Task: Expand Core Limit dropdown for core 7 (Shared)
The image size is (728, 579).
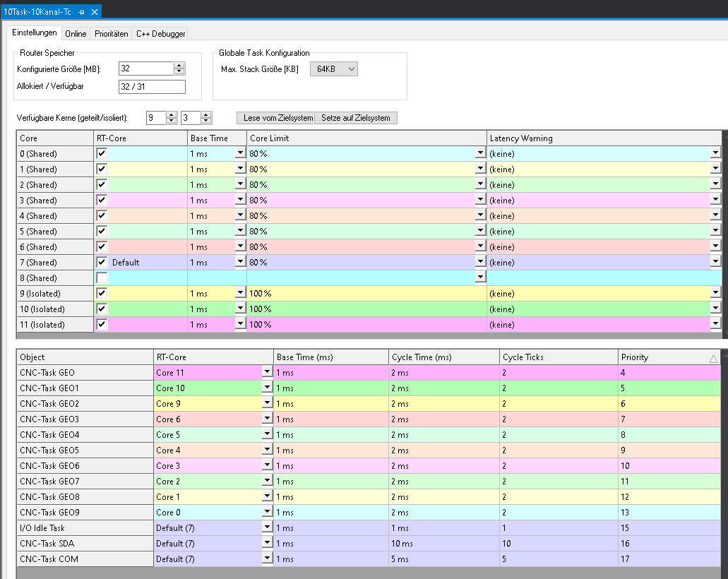Action: click(480, 263)
